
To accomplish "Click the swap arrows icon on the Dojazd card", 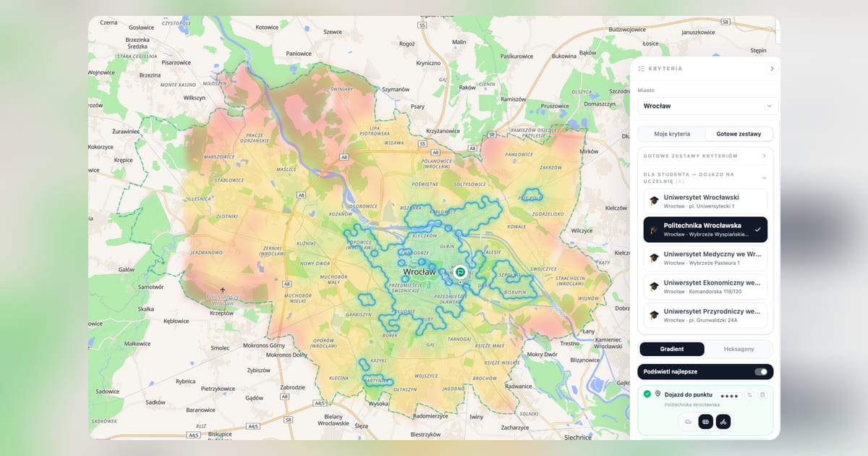I will pos(750,394).
